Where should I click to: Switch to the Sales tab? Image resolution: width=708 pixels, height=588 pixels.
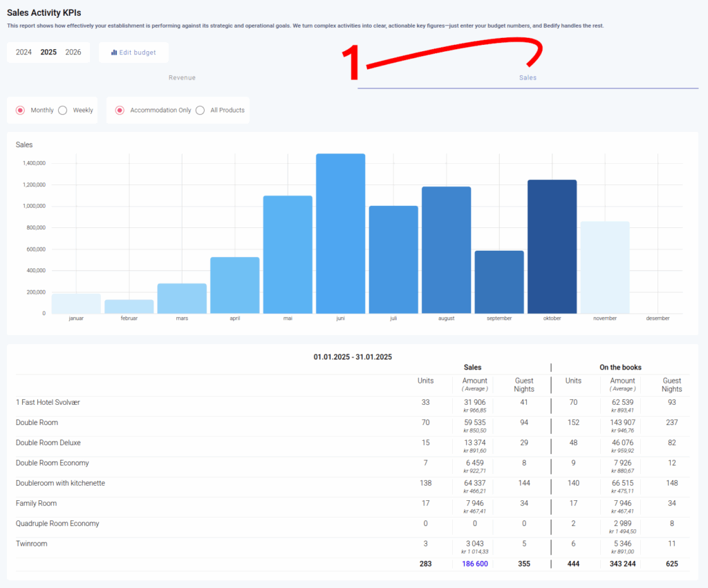click(528, 77)
